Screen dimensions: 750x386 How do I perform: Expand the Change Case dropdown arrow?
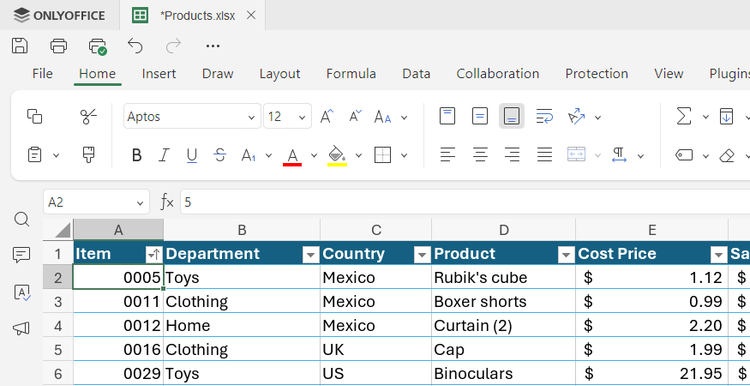click(x=404, y=117)
